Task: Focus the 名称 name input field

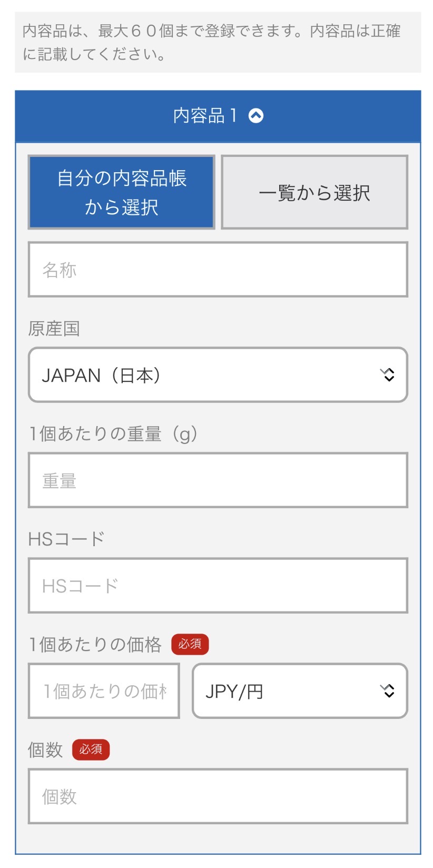Action: click(218, 270)
